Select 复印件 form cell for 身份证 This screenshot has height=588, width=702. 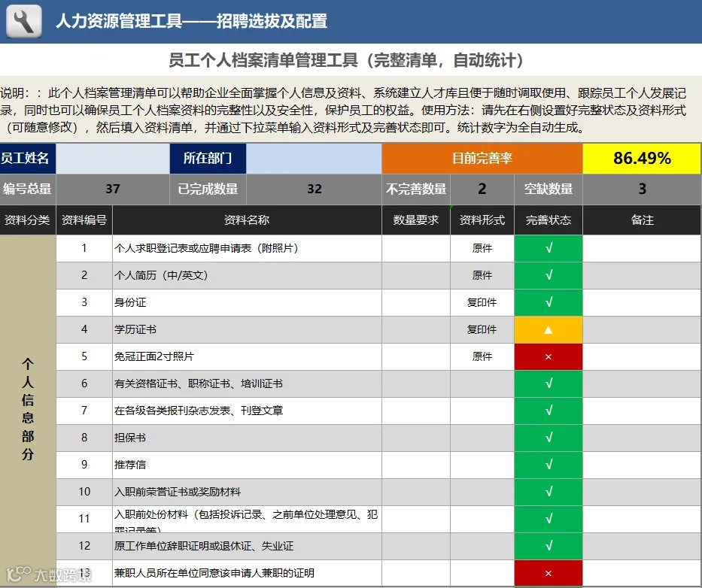click(482, 302)
